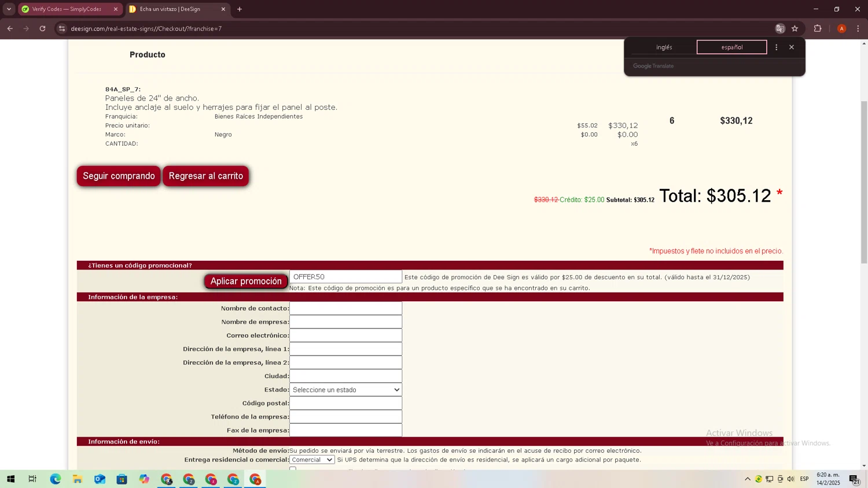Screen dimensions: 868x488
Task: Open the Entrega residencial o comercial dropdown
Action: [312, 460]
